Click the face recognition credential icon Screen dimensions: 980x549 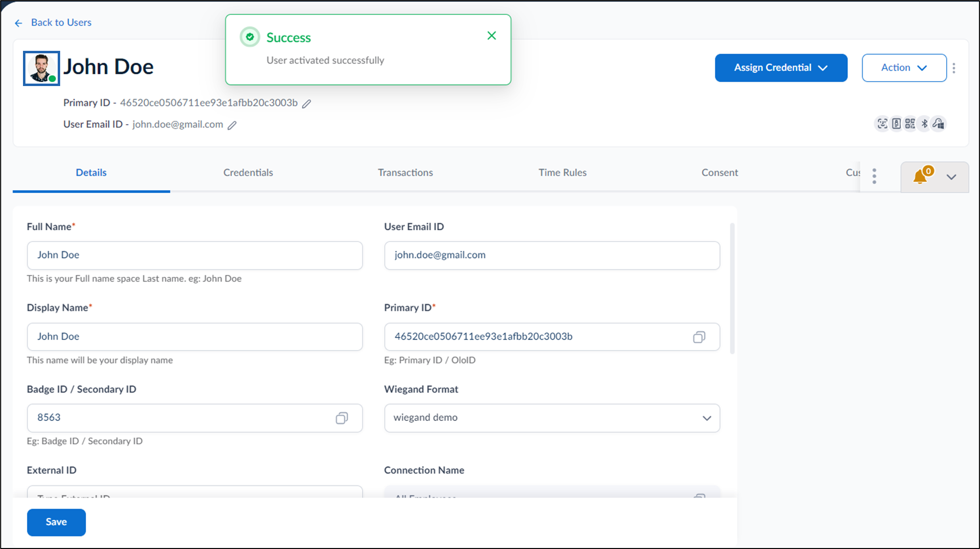(882, 124)
